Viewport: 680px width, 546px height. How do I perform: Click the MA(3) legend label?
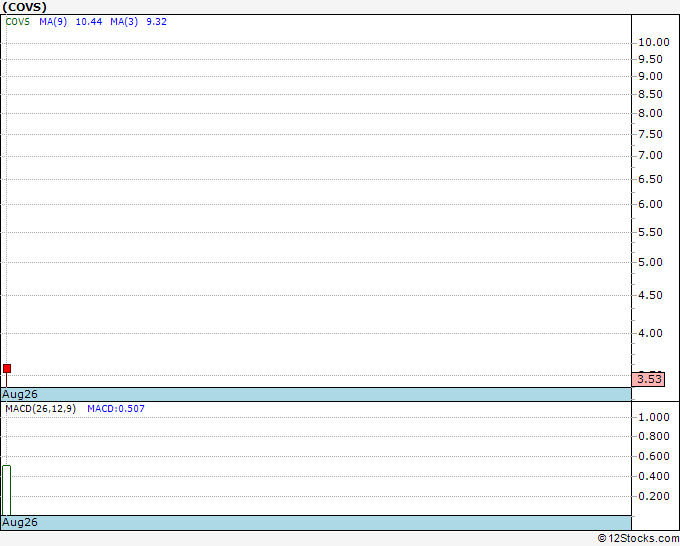point(124,22)
